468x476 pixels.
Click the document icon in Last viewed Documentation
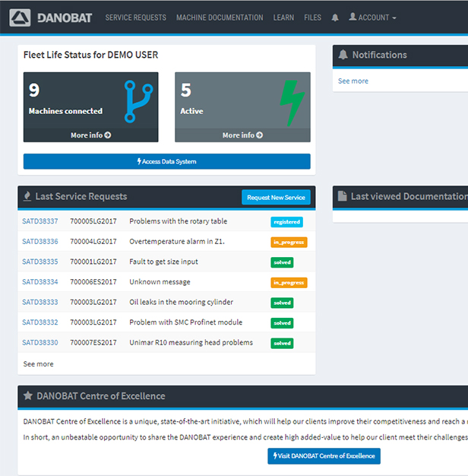[x=343, y=196]
